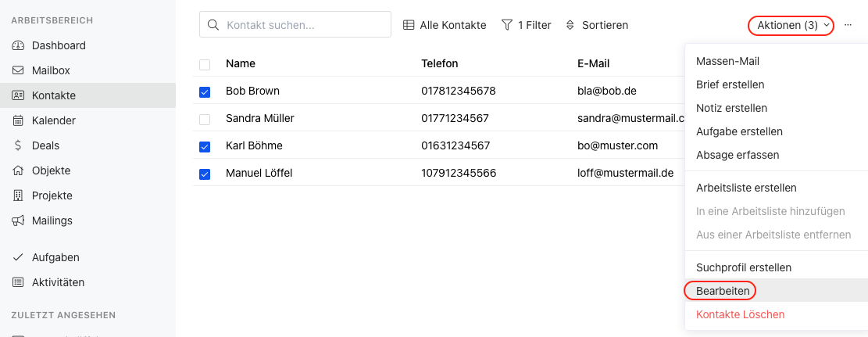The height and width of the screenshot is (337, 868).
Task: Click the Kalender calendar icon
Action: 18,120
